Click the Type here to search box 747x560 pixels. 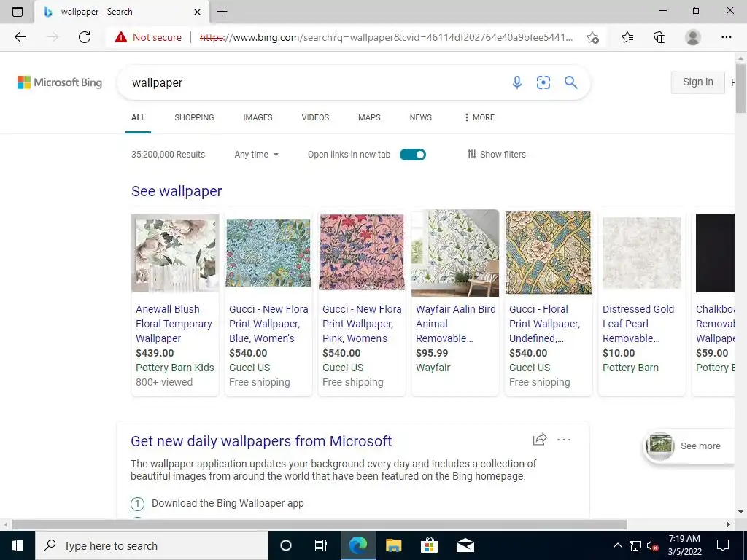coord(152,545)
